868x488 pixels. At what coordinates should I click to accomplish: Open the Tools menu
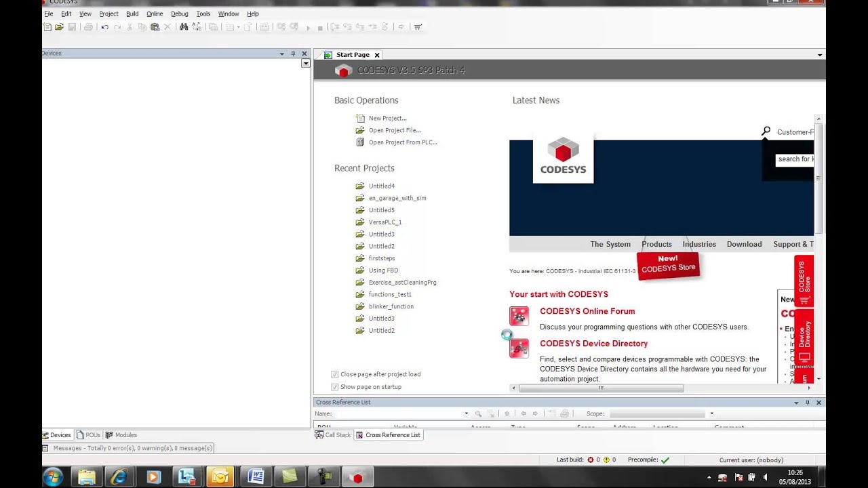(203, 14)
